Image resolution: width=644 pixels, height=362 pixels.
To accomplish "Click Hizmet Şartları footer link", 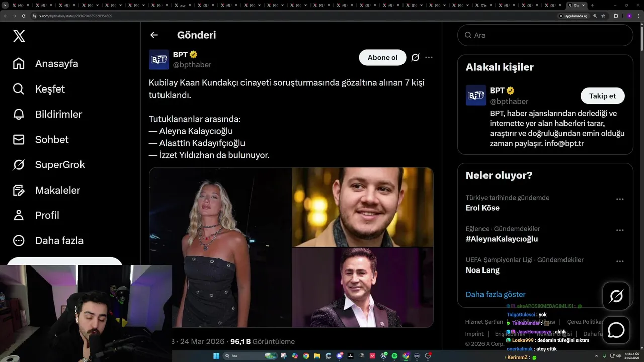I will pos(484,322).
